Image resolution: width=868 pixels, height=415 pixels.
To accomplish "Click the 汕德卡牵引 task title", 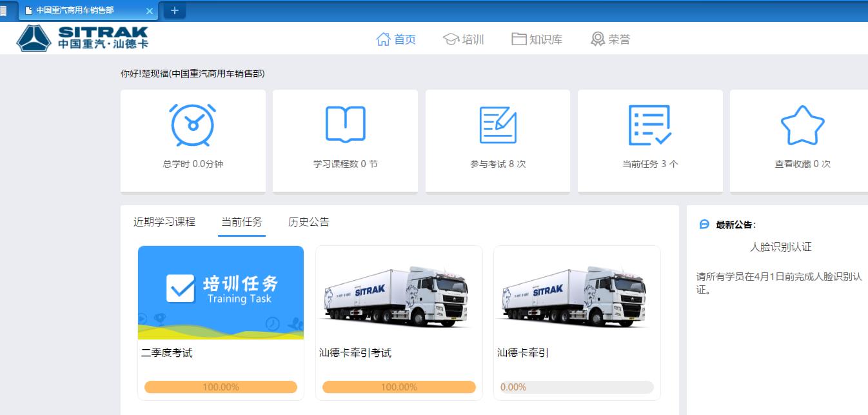I will click(523, 353).
